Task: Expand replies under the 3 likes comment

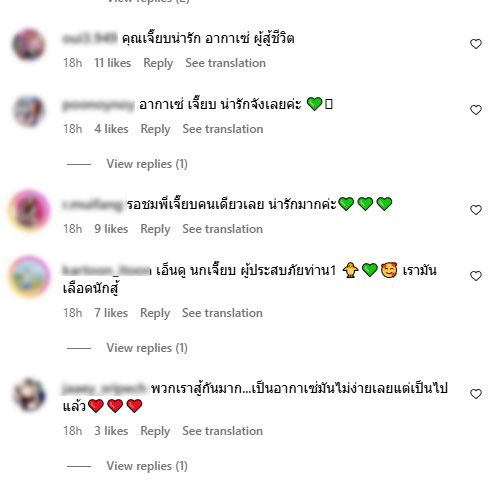Action: [x=147, y=466]
